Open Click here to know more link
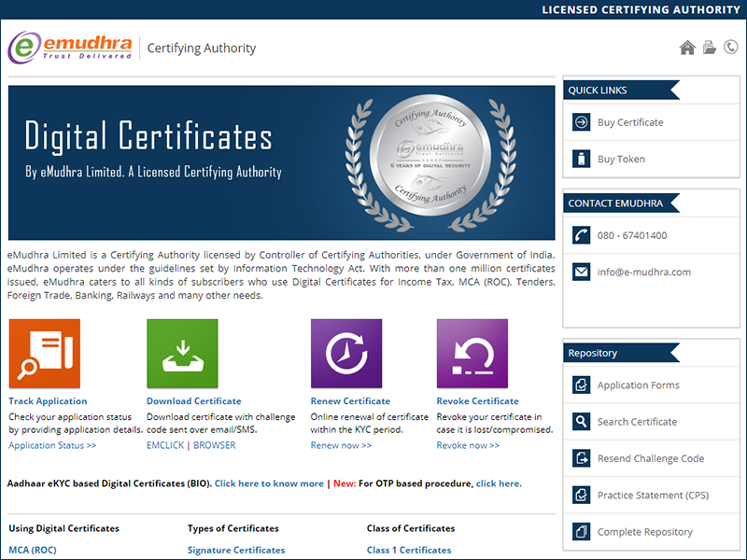The width and height of the screenshot is (747, 560). click(x=269, y=483)
